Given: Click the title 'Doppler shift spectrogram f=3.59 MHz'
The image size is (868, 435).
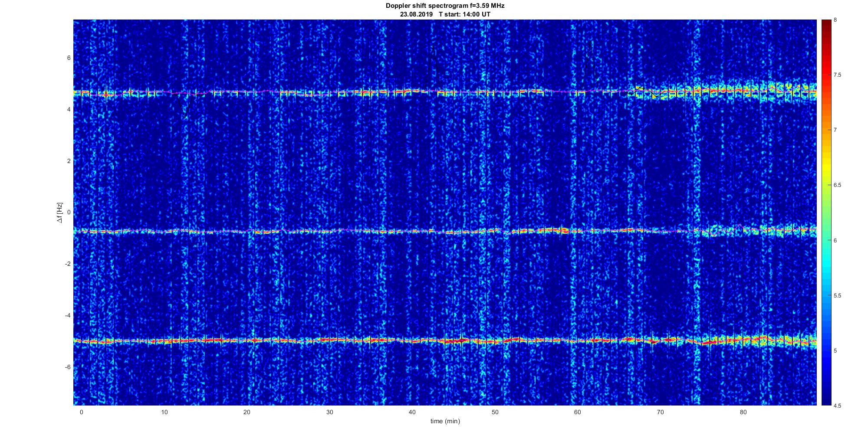Looking at the screenshot, I should click(x=445, y=6).
